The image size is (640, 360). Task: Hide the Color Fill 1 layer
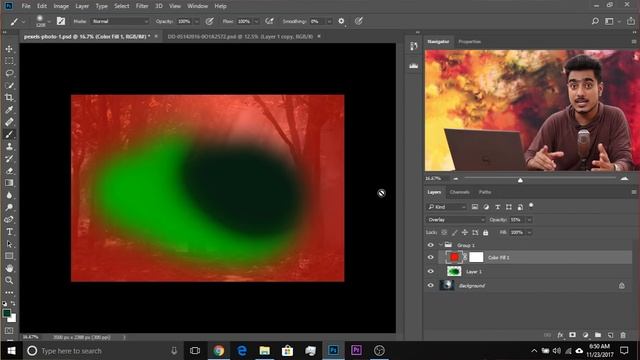(431, 258)
